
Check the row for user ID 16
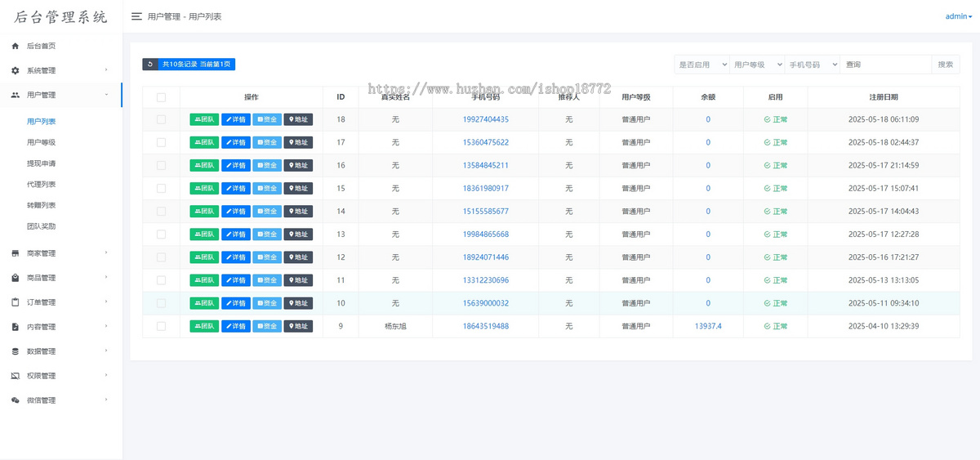(161, 165)
